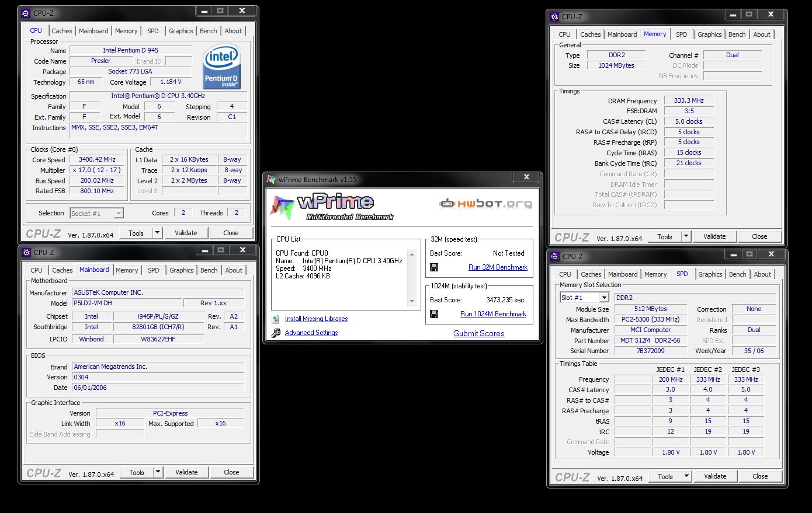Click the Advanced Settings wrench icon
The height and width of the screenshot is (513, 812).
[276, 333]
